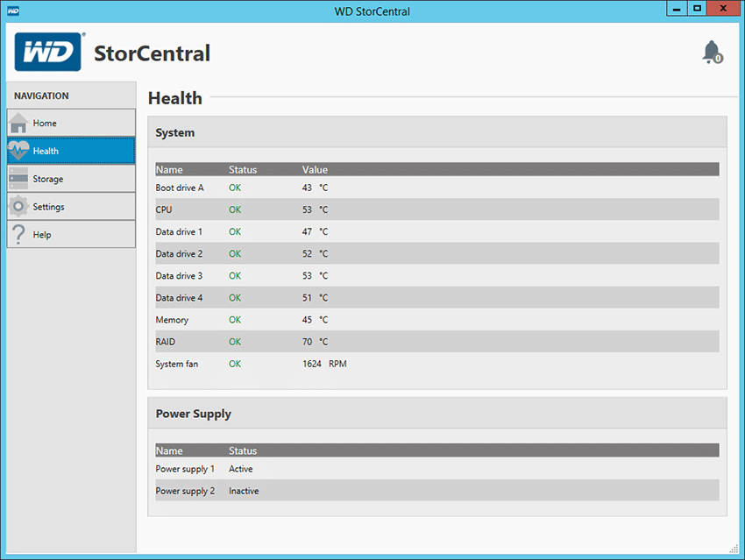Sort System table by Value column
The image size is (745, 560).
(x=315, y=169)
